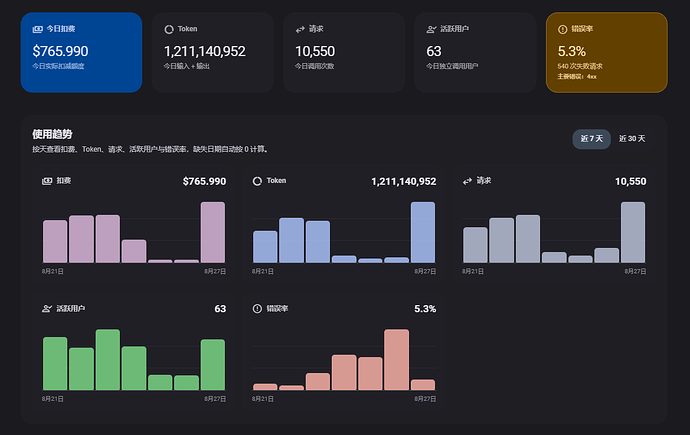Open the orange 错误率 5.3% card
Image resolution: width=690 pixels, height=435 pixels.
[606, 52]
